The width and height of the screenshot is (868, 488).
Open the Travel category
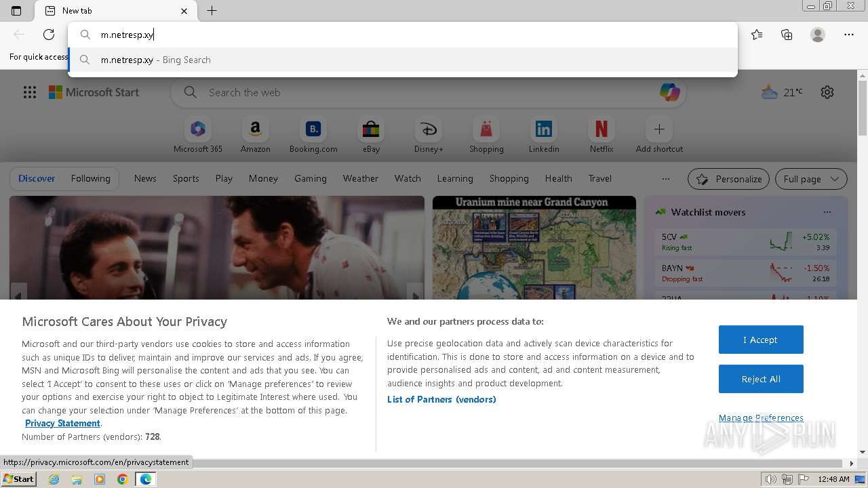[x=600, y=178]
